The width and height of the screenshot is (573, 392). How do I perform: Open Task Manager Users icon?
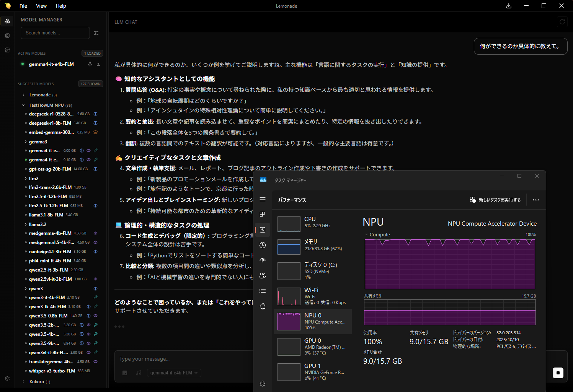[x=263, y=276]
